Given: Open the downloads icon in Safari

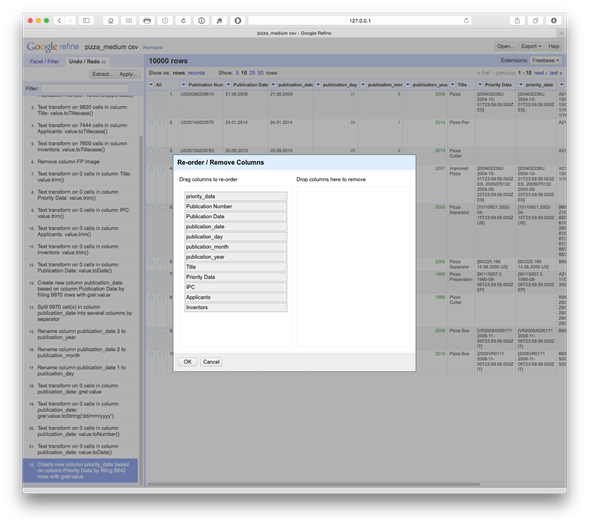Looking at the screenshot, I should coord(554,21).
